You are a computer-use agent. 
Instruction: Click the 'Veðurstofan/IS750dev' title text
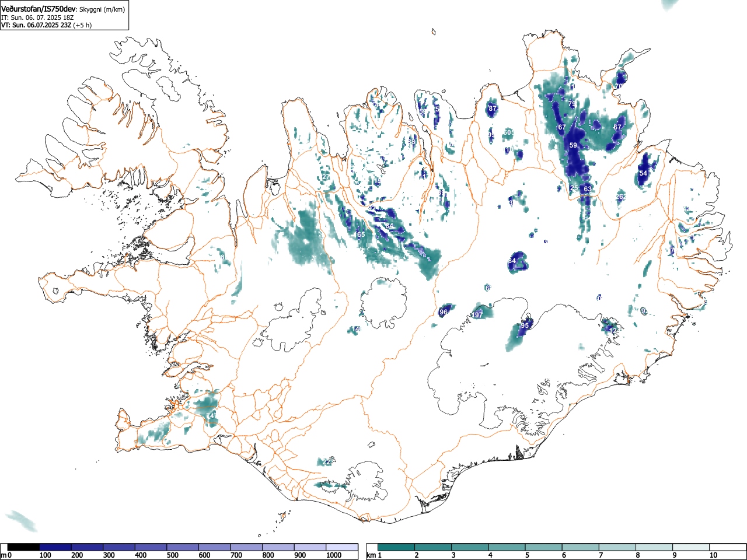pos(39,10)
